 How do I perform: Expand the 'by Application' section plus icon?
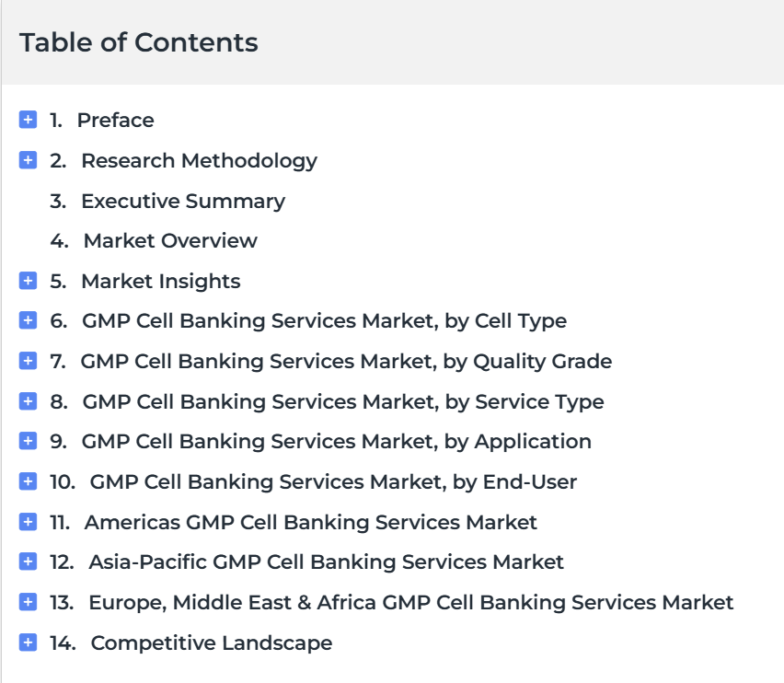coord(28,442)
